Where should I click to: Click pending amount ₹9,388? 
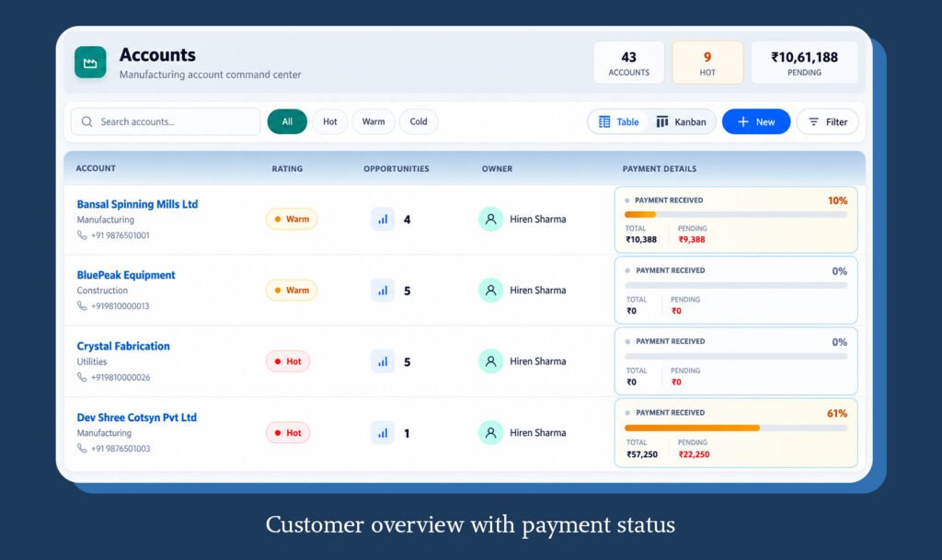(692, 239)
